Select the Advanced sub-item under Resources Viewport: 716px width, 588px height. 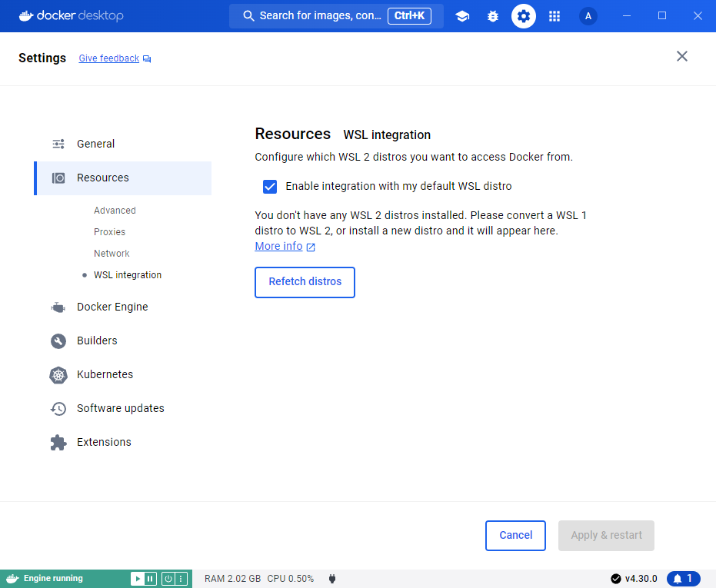115,211
